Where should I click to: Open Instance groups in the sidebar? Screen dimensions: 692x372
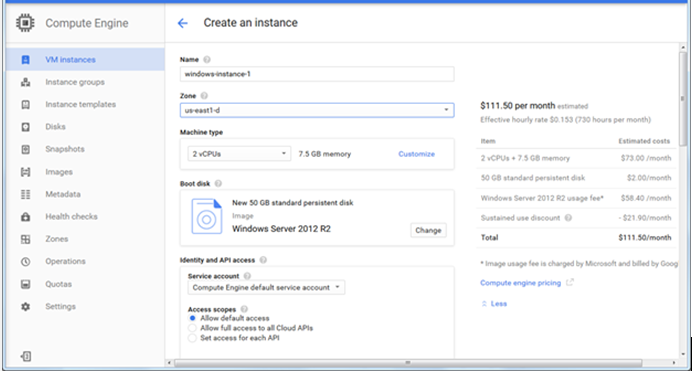coord(75,82)
